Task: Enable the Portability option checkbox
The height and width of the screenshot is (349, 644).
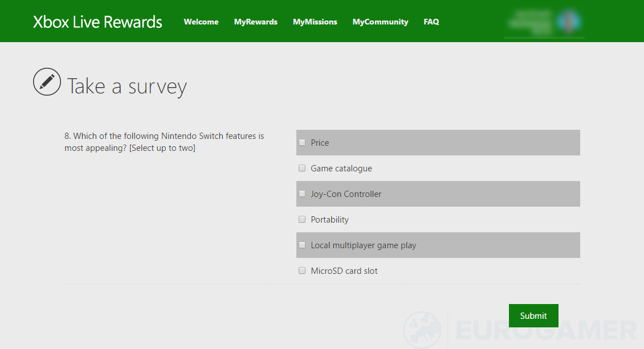Action: 302,219
